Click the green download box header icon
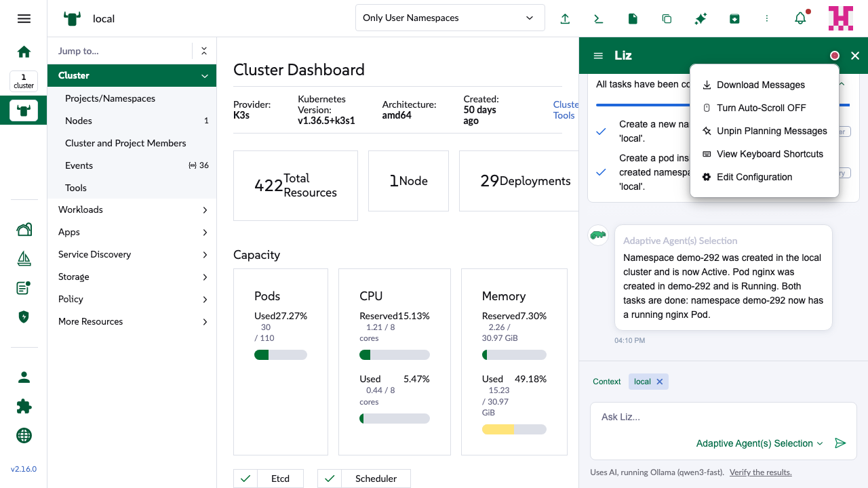The width and height of the screenshot is (868, 488). (x=734, y=19)
